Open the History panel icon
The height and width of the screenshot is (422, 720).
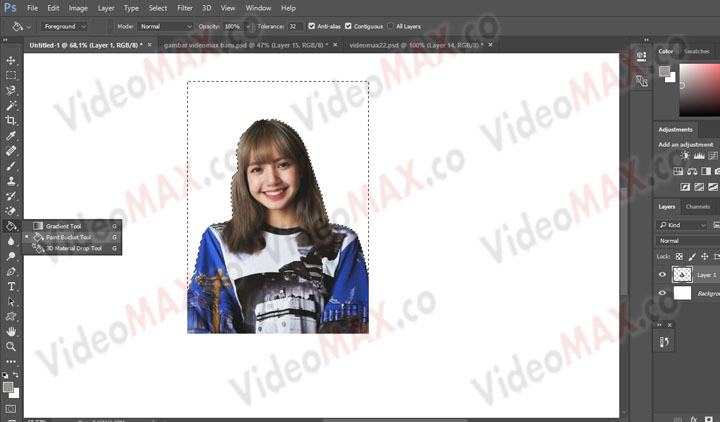click(x=664, y=342)
